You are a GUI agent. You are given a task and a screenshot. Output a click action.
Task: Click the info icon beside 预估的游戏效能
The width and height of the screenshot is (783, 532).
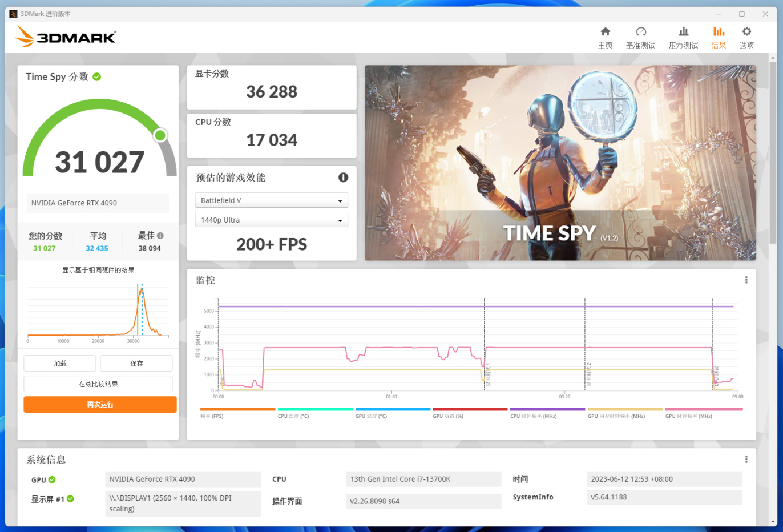pos(343,178)
